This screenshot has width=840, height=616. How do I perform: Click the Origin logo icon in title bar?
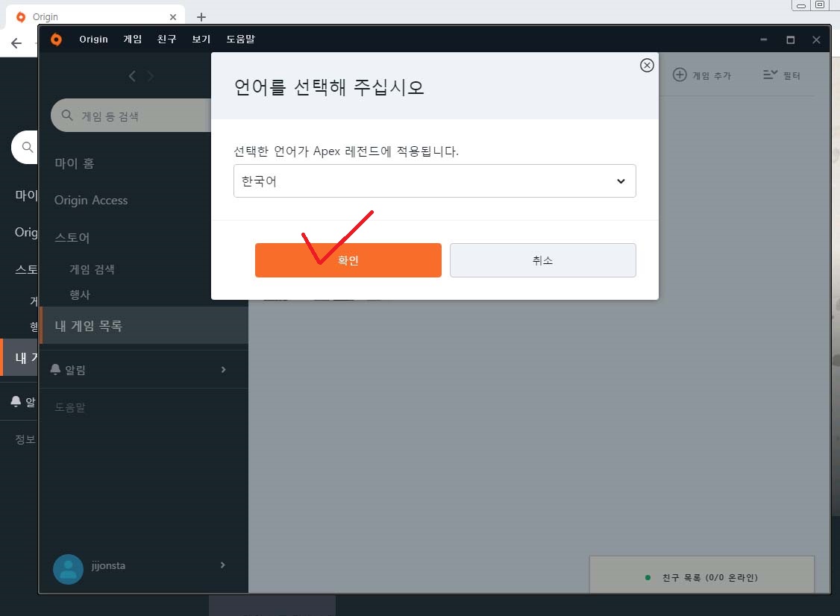click(x=56, y=40)
